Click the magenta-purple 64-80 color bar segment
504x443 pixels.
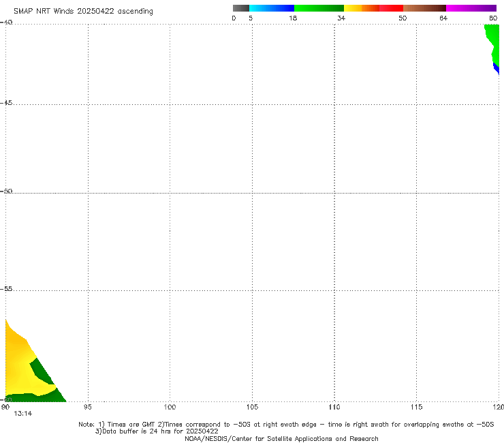coord(471,8)
